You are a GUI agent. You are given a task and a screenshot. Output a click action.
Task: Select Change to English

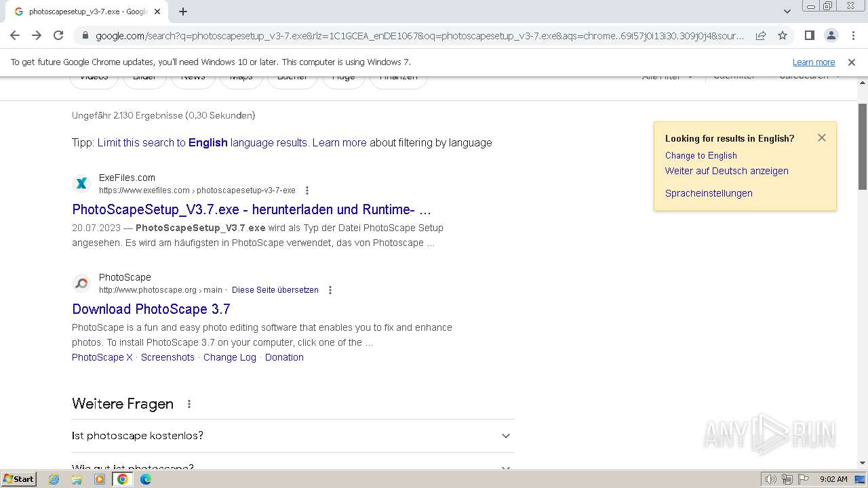point(701,155)
